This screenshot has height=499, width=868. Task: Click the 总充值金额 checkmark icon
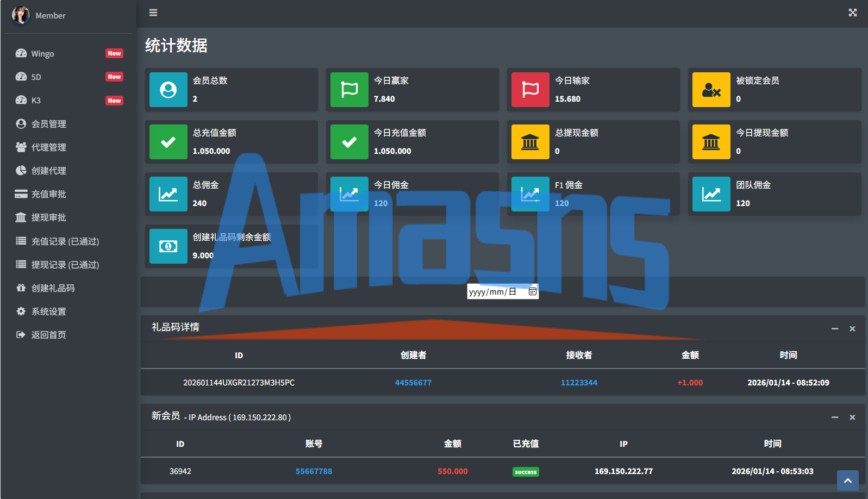(x=168, y=142)
